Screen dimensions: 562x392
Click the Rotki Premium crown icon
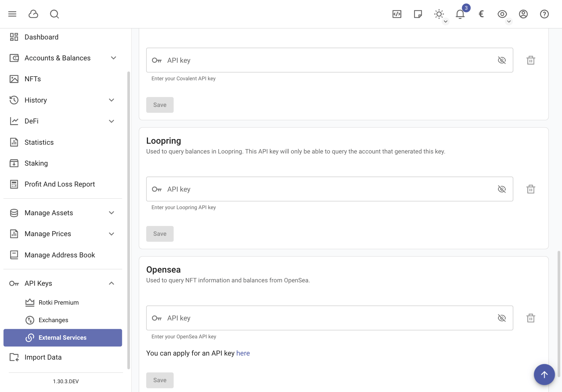[30, 303]
